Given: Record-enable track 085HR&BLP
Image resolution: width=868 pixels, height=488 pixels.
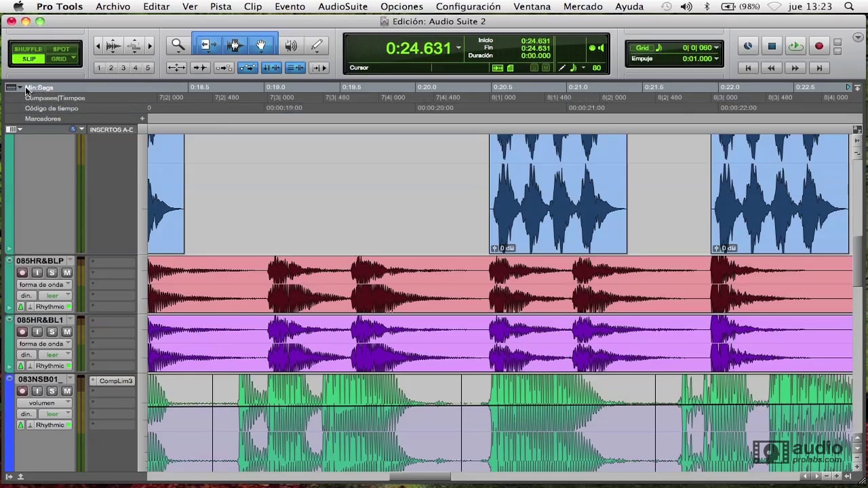Looking at the screenshot, I should click(22, 272).
